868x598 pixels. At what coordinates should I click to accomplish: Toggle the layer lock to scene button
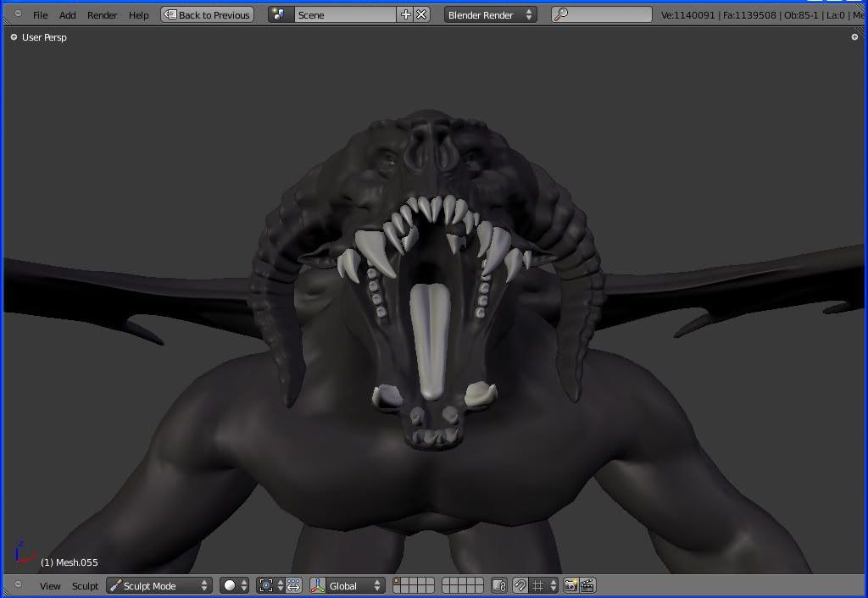tap(498, 585)
